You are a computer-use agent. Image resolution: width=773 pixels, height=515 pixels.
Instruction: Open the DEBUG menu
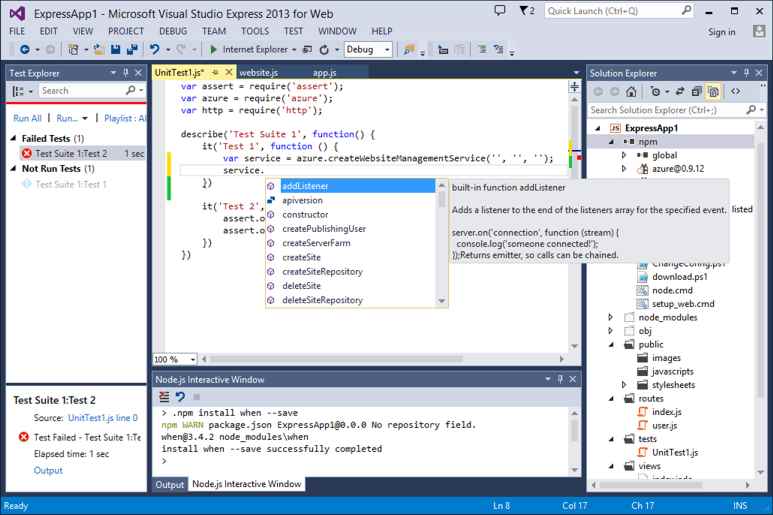pyautogui.click(x=173, y=31)
